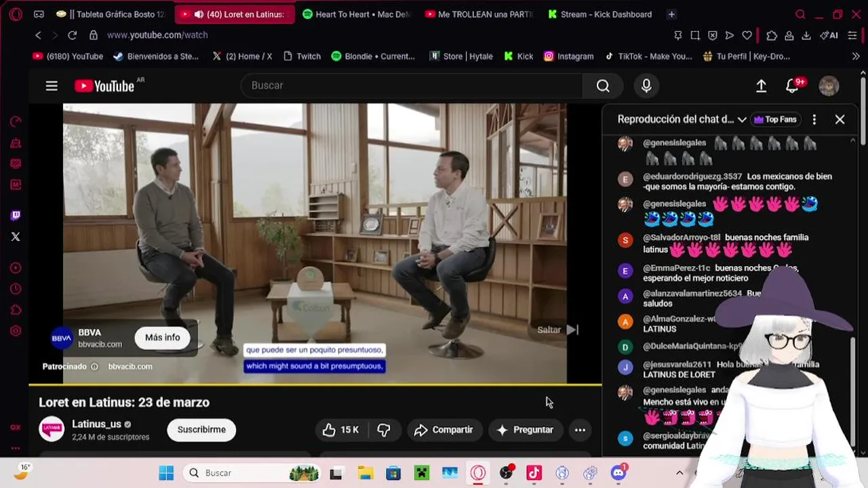Go back with the browser arrow
The height and width of the screenshot is (488, 868).
[39, 35]
